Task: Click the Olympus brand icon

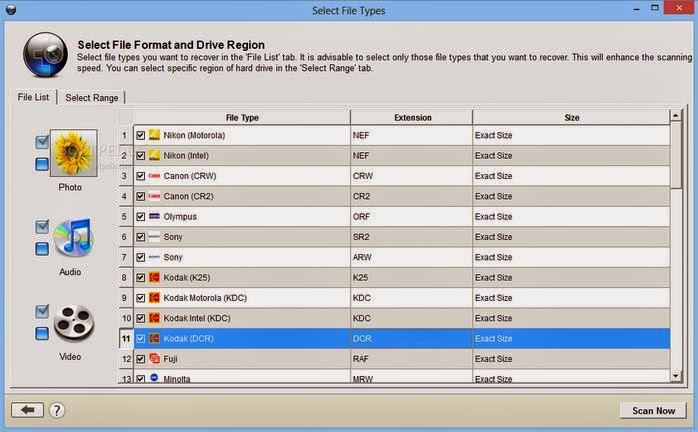Action: [154, 216]
